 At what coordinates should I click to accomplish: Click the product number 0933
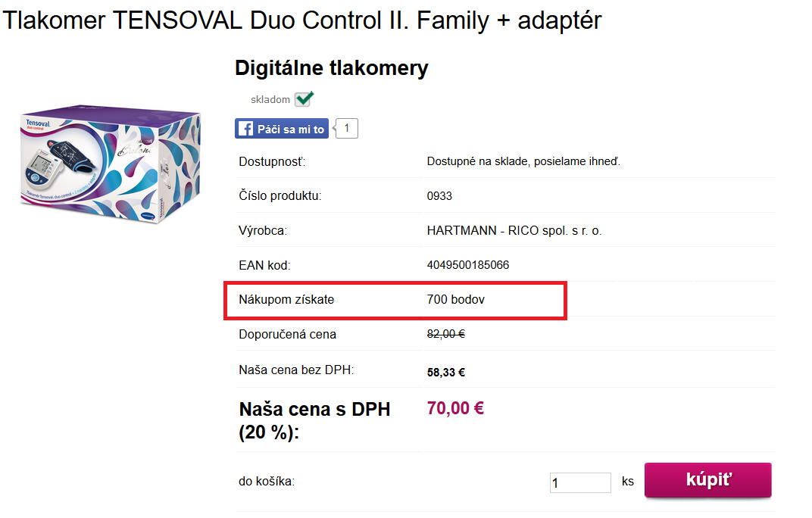(439, 196)
